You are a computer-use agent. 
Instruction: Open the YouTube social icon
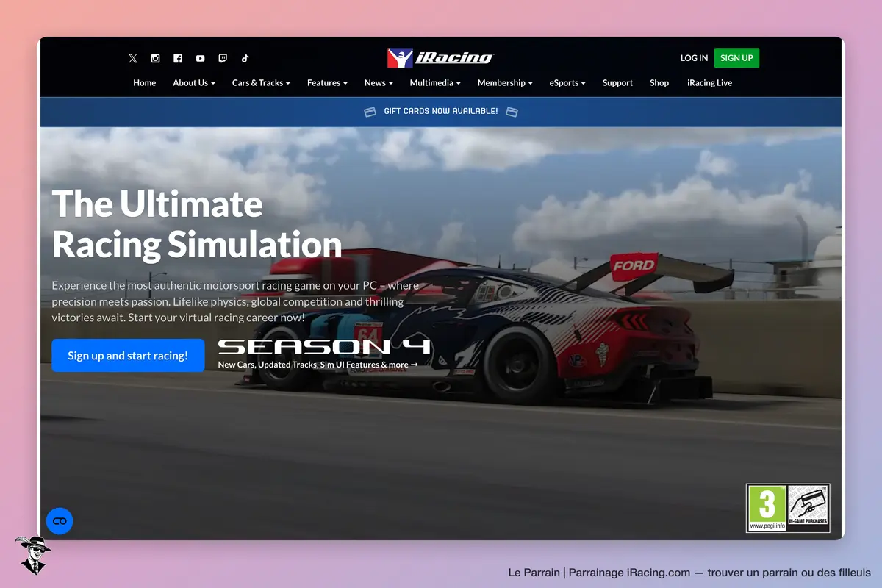coord(200,58)
